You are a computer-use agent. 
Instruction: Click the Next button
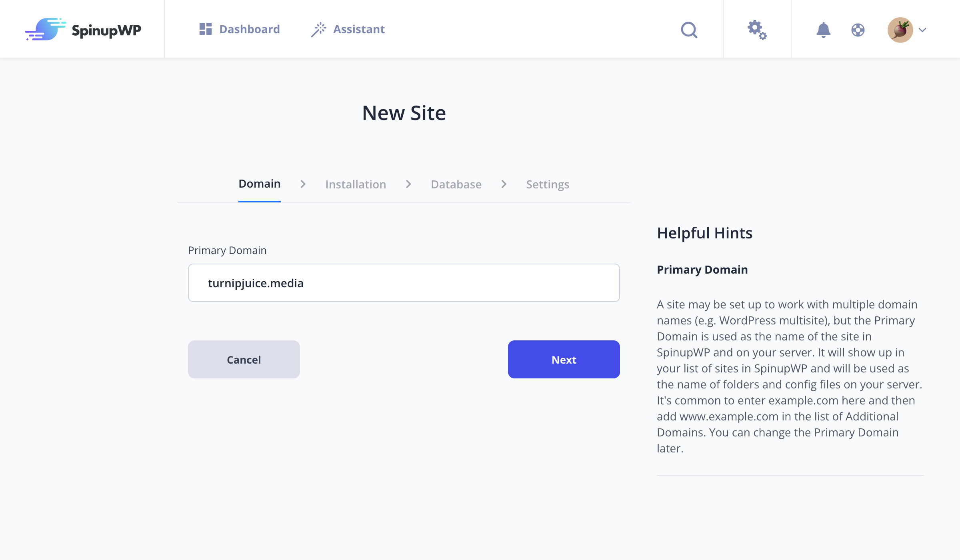[563, 359]
